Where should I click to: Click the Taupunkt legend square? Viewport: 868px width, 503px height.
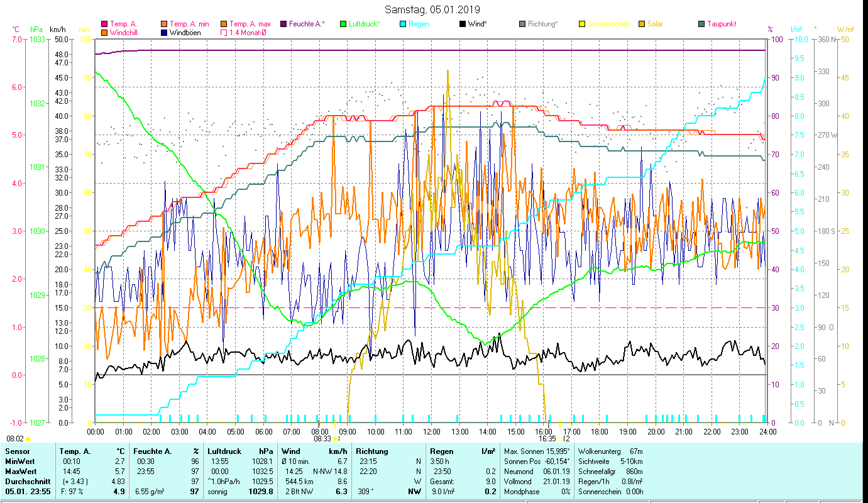[x=701, y=25]
